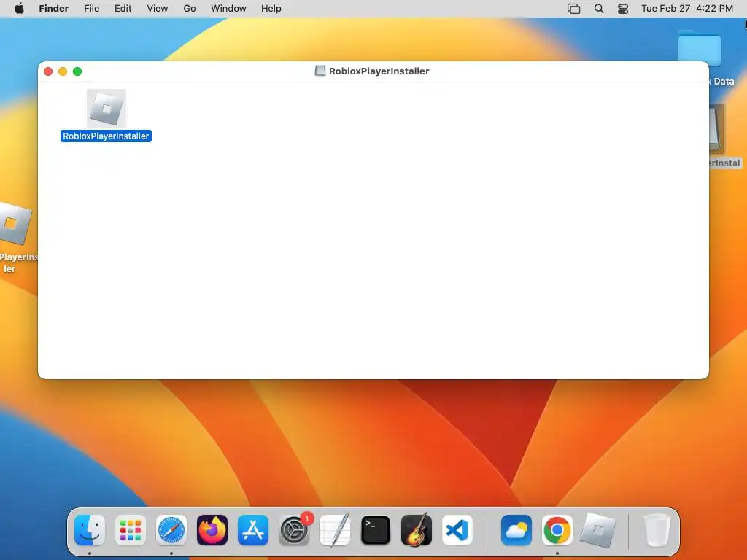
Task: Open GarageBand from the Dock
Action: [x=417, y=530]
